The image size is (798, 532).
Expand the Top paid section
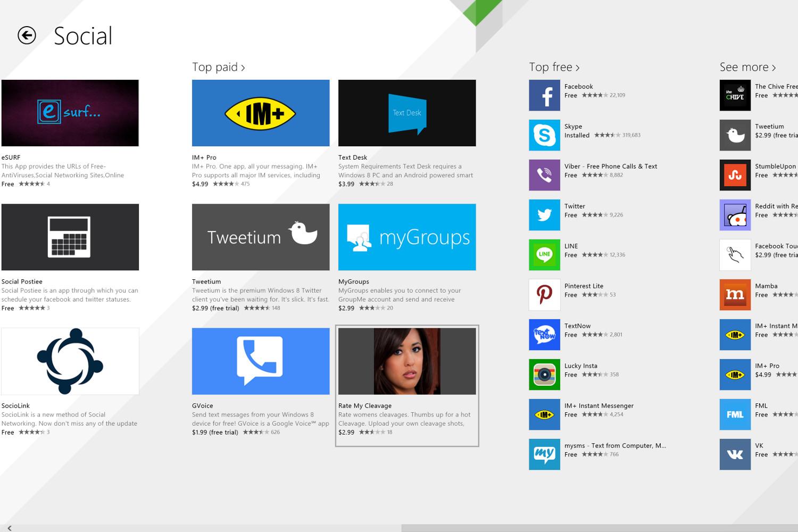tap(219, 67)
